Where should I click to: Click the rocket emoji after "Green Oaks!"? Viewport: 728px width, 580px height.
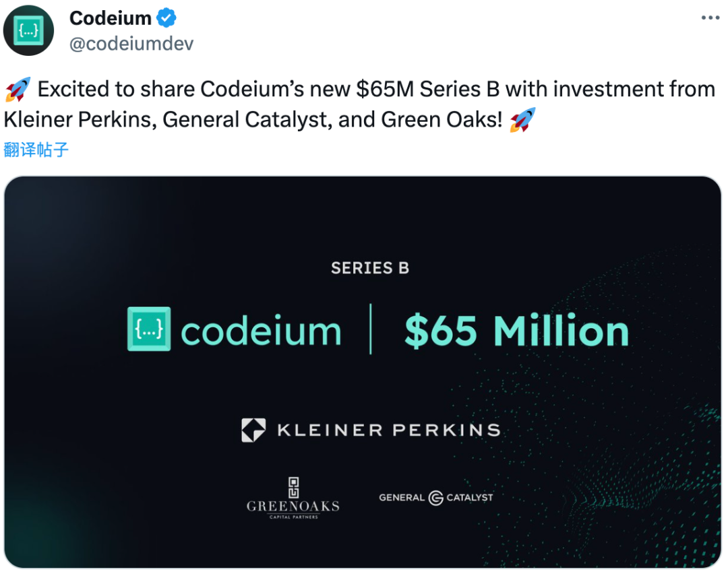[522, 120]
